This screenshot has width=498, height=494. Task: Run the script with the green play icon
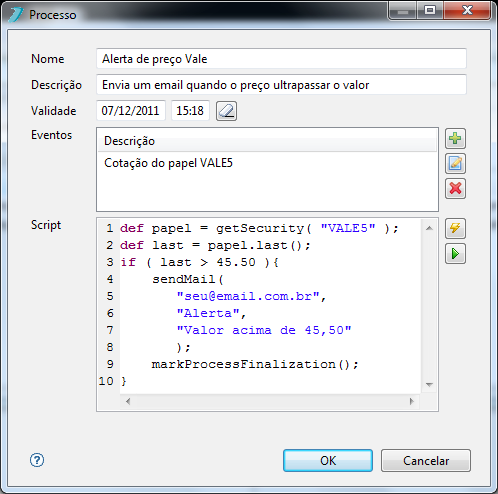[455, 254]
